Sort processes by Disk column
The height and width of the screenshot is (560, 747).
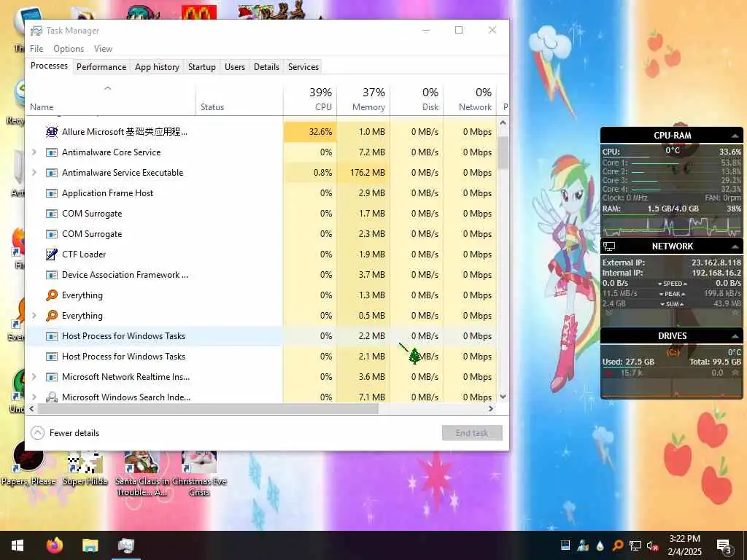417,99
